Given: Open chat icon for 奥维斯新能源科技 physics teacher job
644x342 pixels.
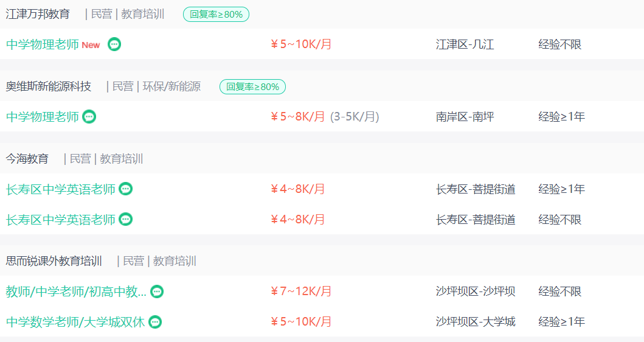Looking at the screenshot, I should (x=89, y=117).
